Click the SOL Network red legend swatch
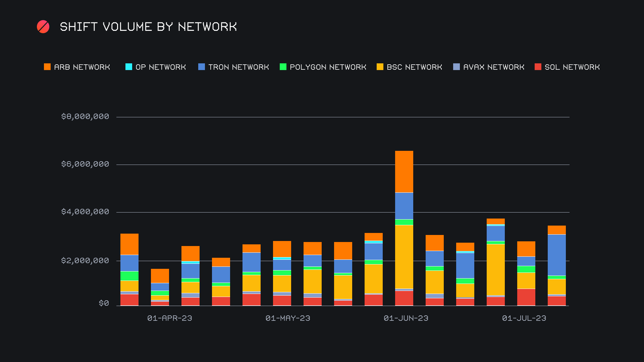 538,67
